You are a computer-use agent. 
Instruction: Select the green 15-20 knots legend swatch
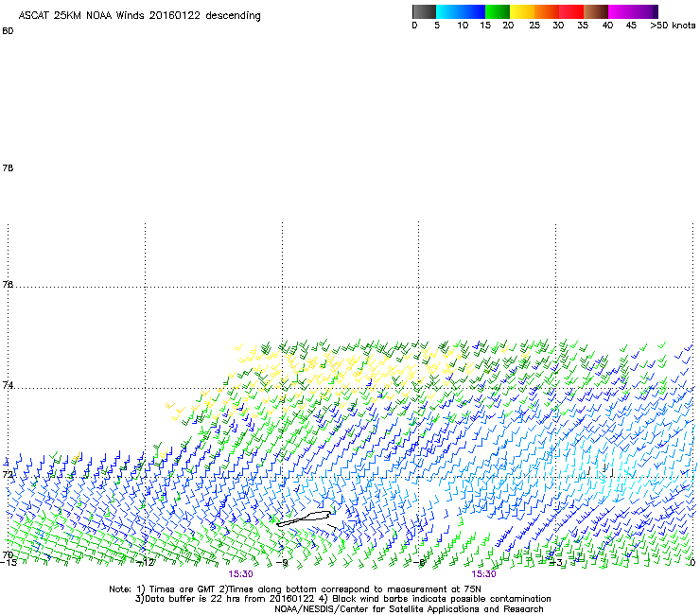pos(498,11)
